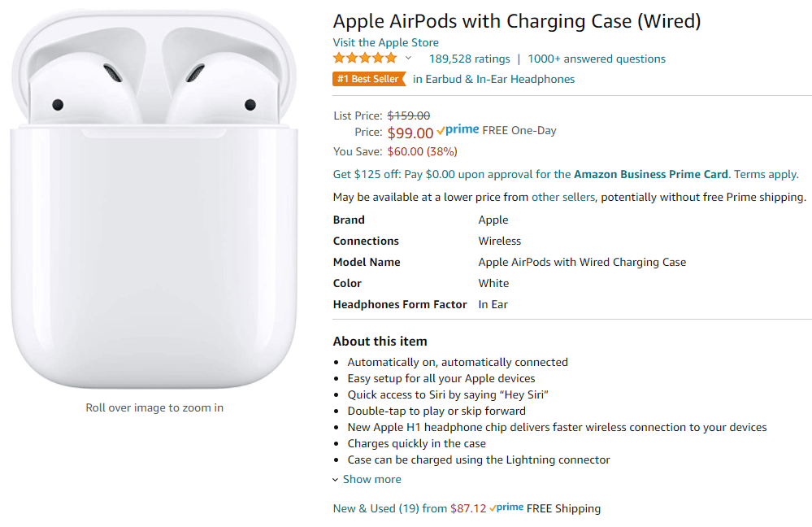
Task: Click the $99.00 price text
Action: point(410,133)
